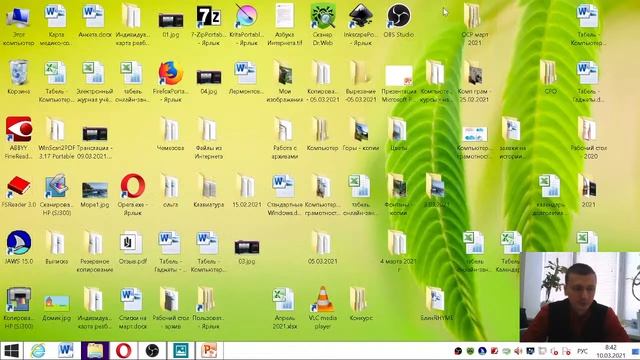Open Opera browser from the taskbar

(123, 351)
